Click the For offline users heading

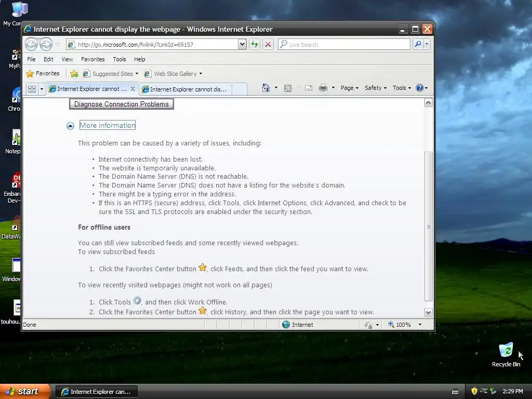(104, 228)
